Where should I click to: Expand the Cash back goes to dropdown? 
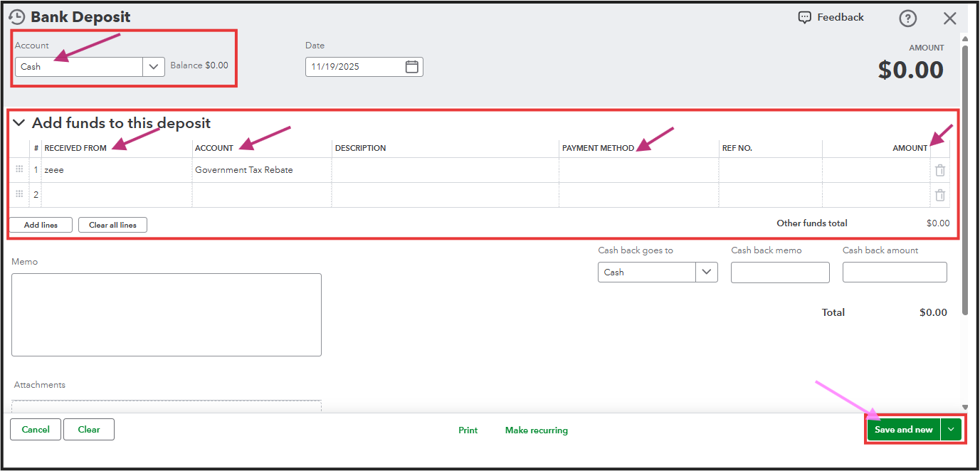point(706,272)
